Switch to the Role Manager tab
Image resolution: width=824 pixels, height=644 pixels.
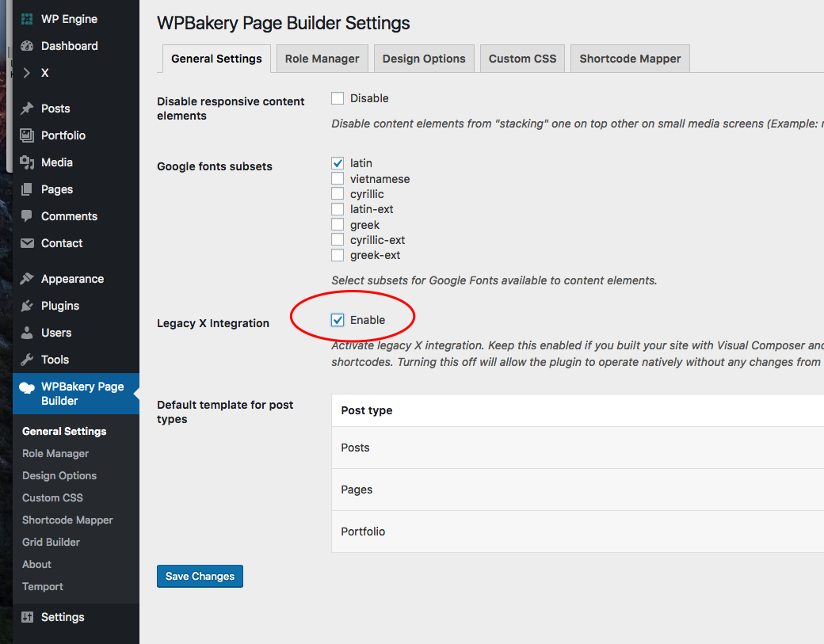322,58
